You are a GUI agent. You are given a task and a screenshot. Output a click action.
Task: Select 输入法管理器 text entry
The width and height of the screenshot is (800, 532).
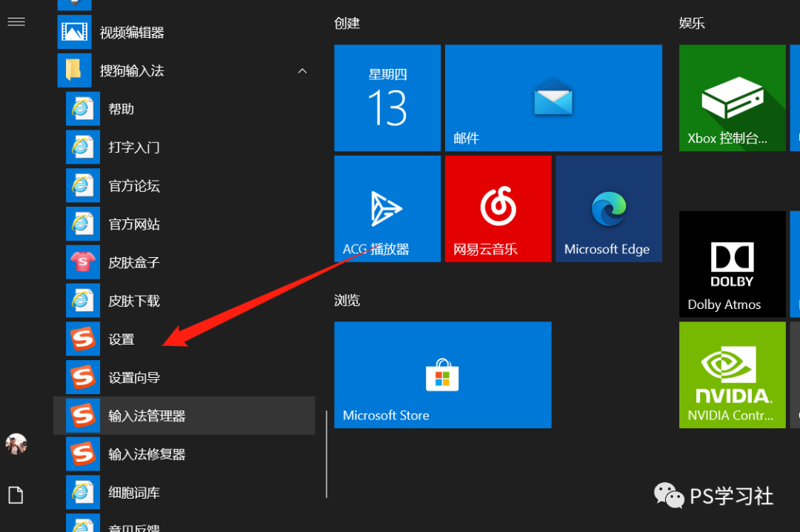tap(147, 416)
